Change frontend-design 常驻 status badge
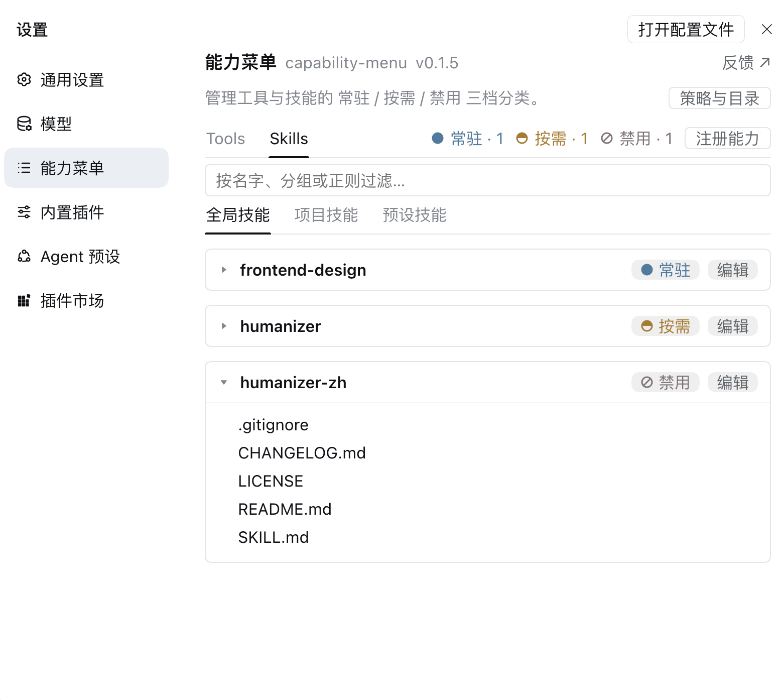This screenshot has width=784, height=700. pos(666,270)
